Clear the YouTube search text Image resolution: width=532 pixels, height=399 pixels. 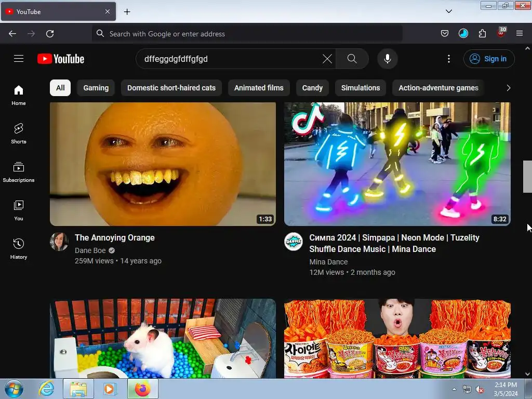pos(327,59)
